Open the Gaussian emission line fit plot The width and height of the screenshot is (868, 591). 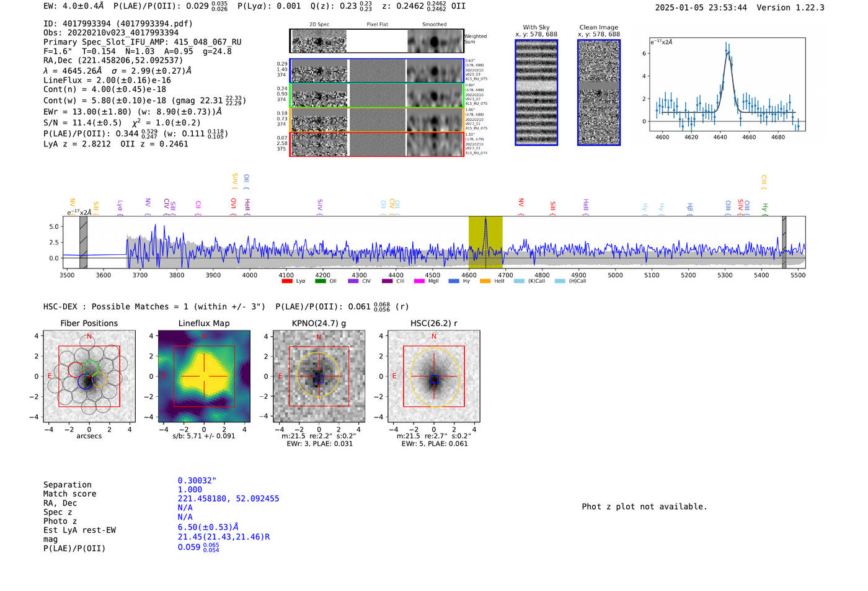tap(727, 84)
